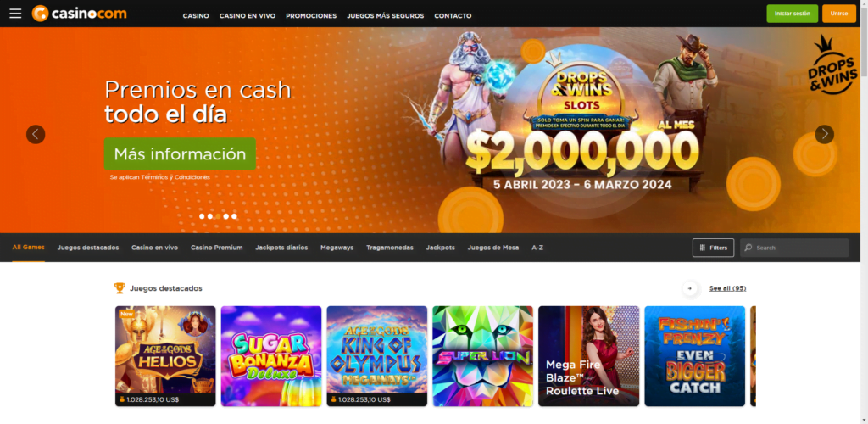Go to previous banner slide arrow
The width and height of the screenshot is (868, 424).
point(36,134)
